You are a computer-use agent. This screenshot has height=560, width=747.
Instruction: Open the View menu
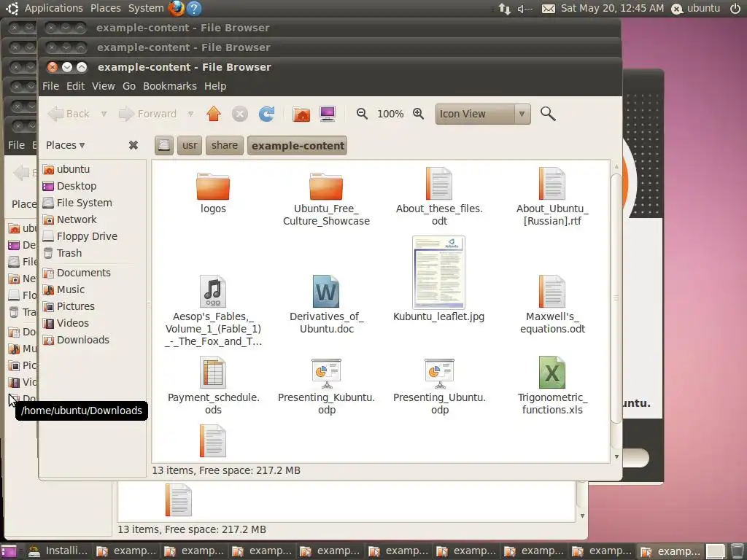[x=104, y=86]
